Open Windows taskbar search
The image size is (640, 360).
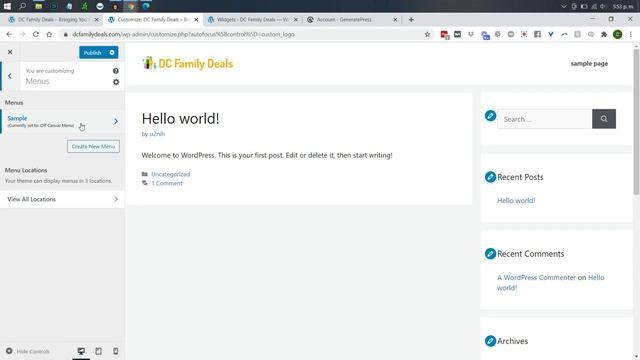(x=22, y=6)
